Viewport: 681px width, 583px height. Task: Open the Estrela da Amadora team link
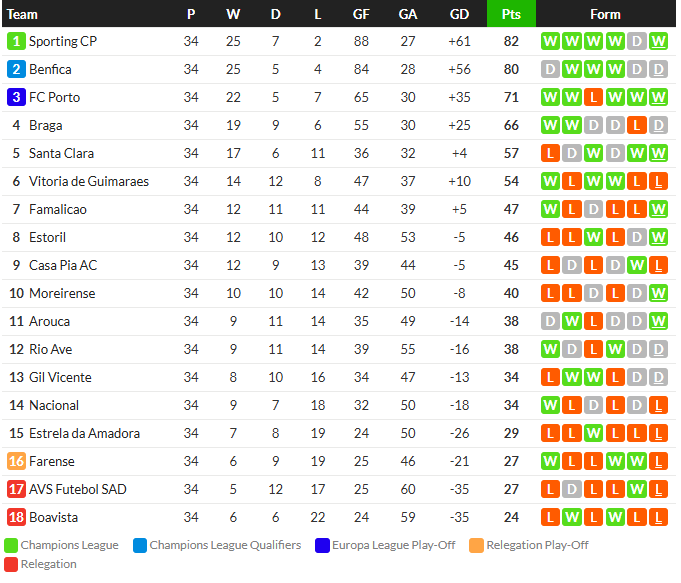pos(84,433)
